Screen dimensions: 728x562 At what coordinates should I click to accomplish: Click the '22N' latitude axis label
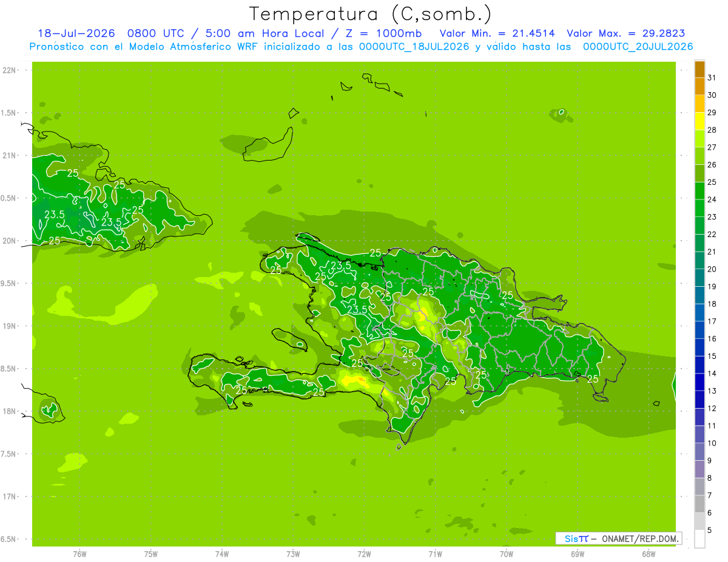pyautogui.click(x=9, y=70)
